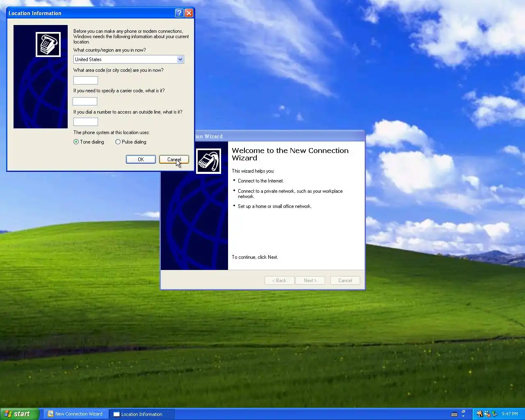The height and width of the screenshot is (420, 525).
Task: Click the network cable icon in the wizard
Action: pos(208,161)
